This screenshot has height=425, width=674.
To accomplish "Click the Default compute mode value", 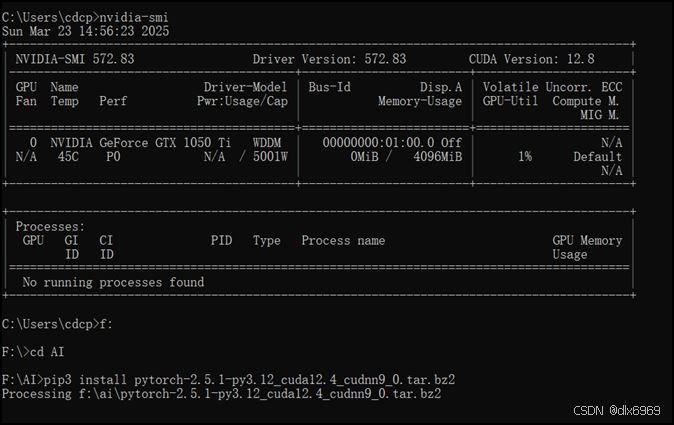I will [597, 157].
